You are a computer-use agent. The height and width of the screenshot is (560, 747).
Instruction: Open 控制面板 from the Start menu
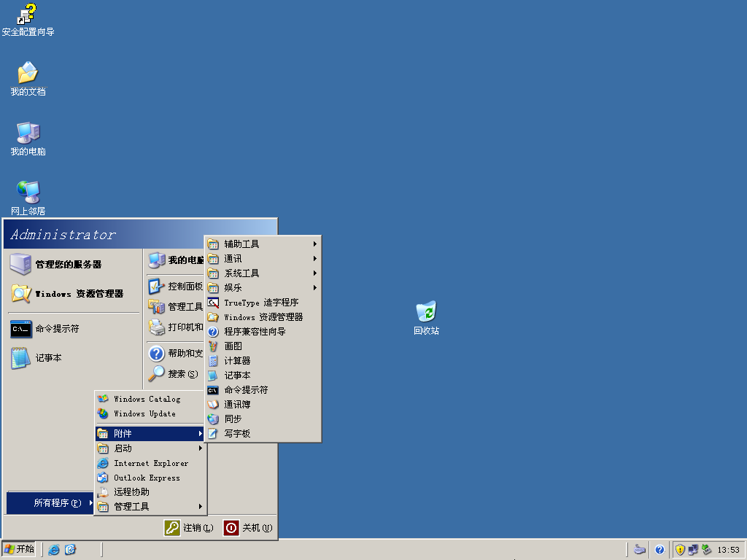(175, 286)
